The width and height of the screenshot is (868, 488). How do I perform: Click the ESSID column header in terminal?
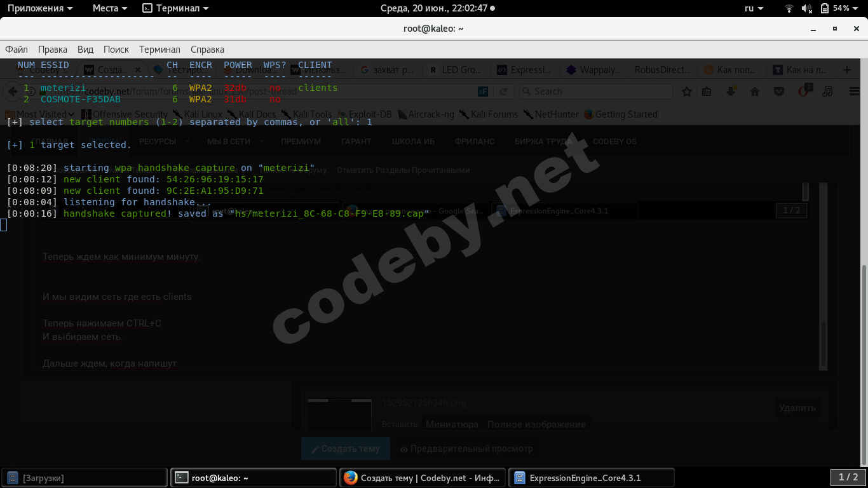click(x=55, y=65)
